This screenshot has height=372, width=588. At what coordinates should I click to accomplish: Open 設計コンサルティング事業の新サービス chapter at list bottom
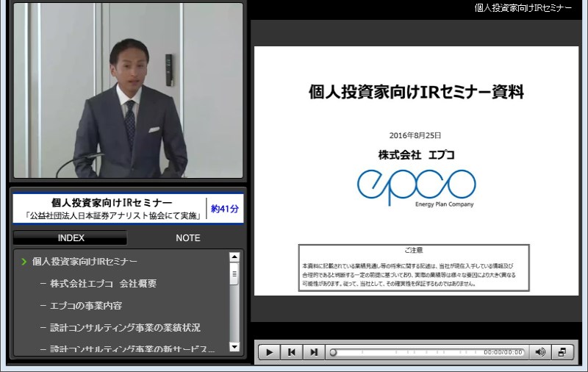(x=132, y=349)
